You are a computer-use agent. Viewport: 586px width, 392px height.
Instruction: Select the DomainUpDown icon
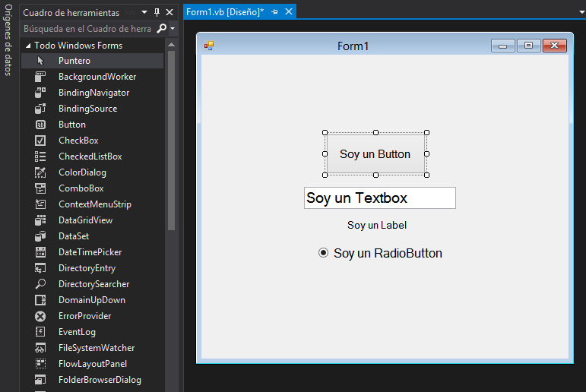click(40, 300)
